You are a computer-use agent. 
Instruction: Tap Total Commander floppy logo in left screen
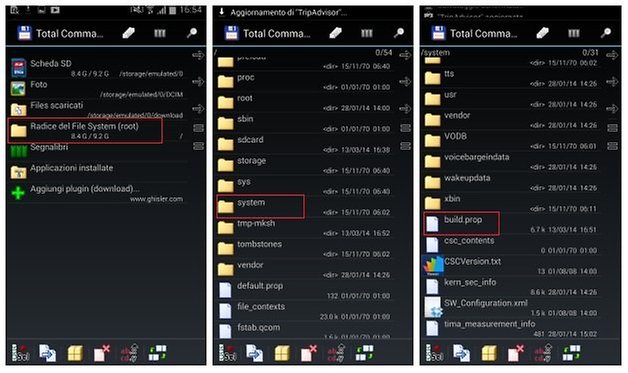click(24, 33)
